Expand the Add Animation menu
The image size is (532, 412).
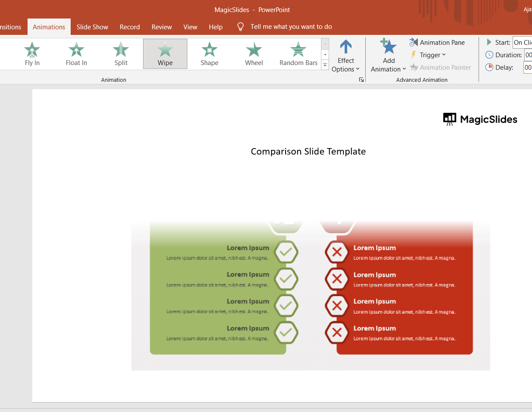388,56
